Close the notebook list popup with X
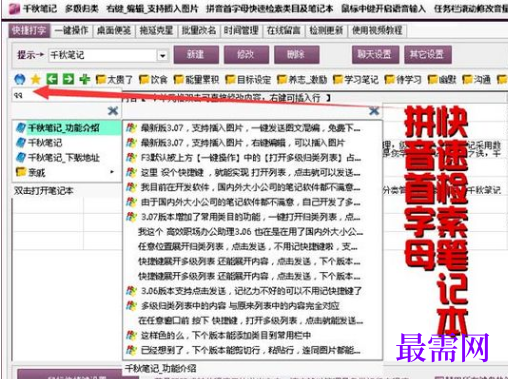 [x=113, y=111]
